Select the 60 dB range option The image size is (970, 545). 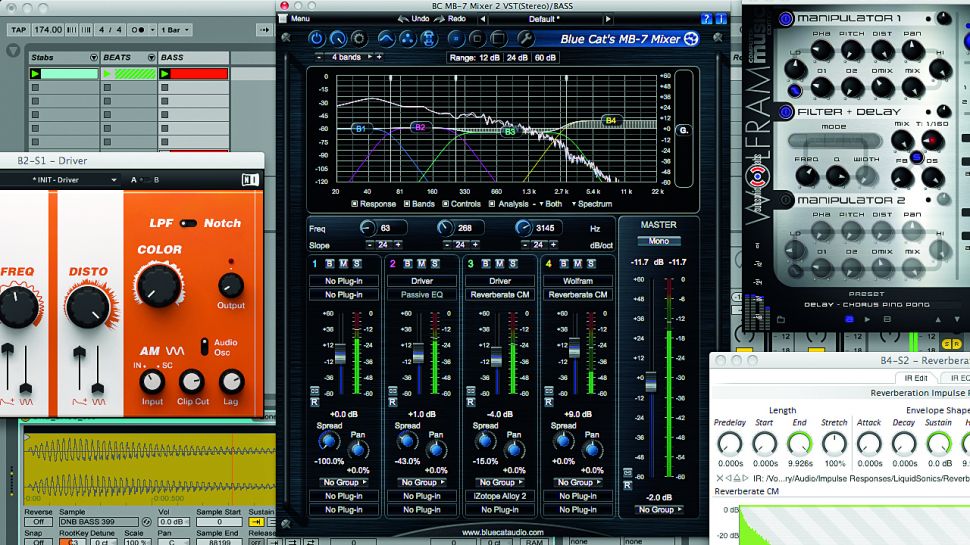click(x=545, y=58)
